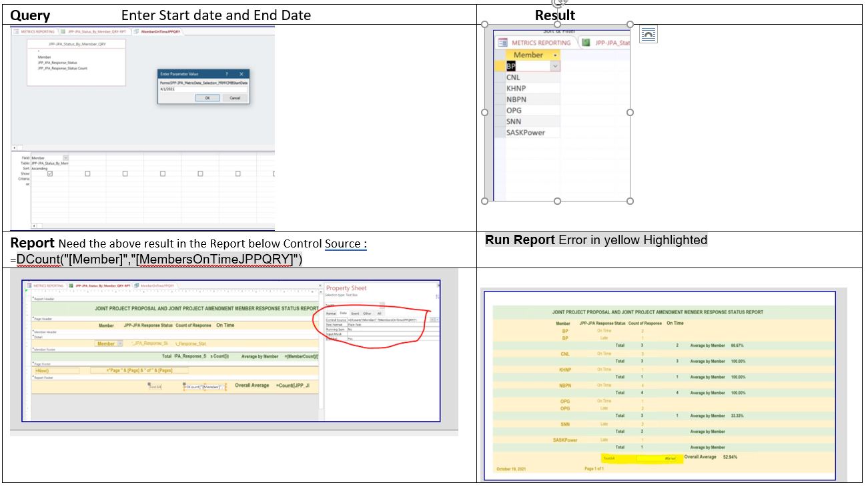
Task: Click the rotate handle above selected image
Action: coord(558,3)
